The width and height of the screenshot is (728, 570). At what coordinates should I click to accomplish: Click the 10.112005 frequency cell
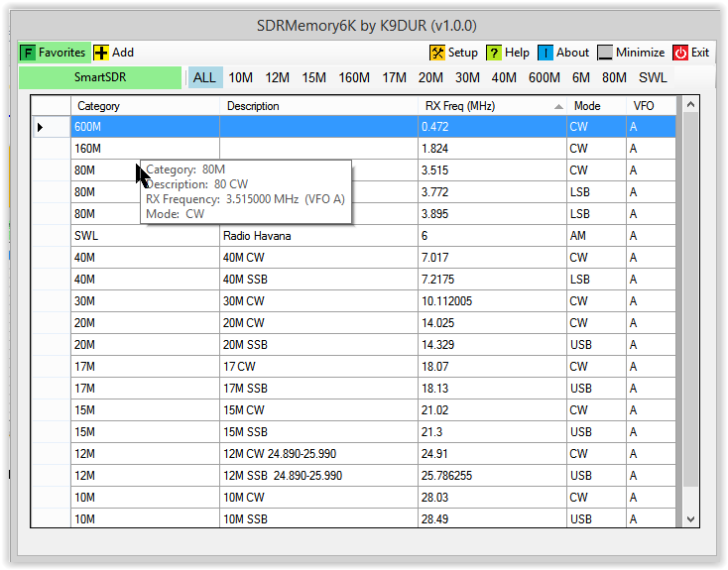492,301
